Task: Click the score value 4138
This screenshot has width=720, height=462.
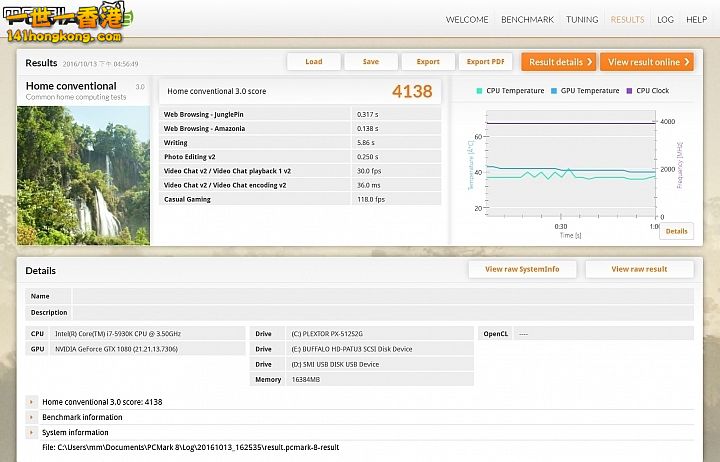Action: [412, 91]
